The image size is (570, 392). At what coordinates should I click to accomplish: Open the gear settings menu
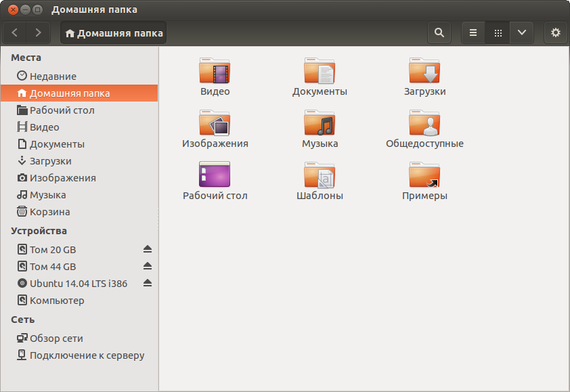click(x=556, y=32)
